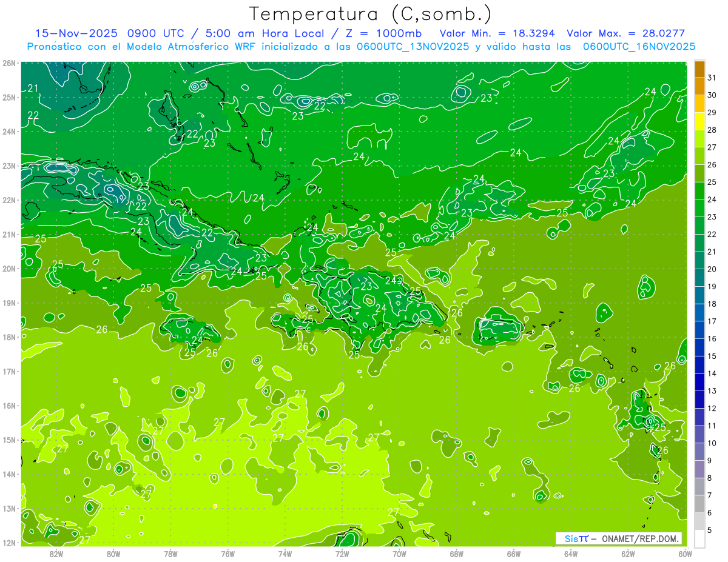Click the 25N latitude label
The width and height of the screenshot is (728, 562).
pos(9,97)
